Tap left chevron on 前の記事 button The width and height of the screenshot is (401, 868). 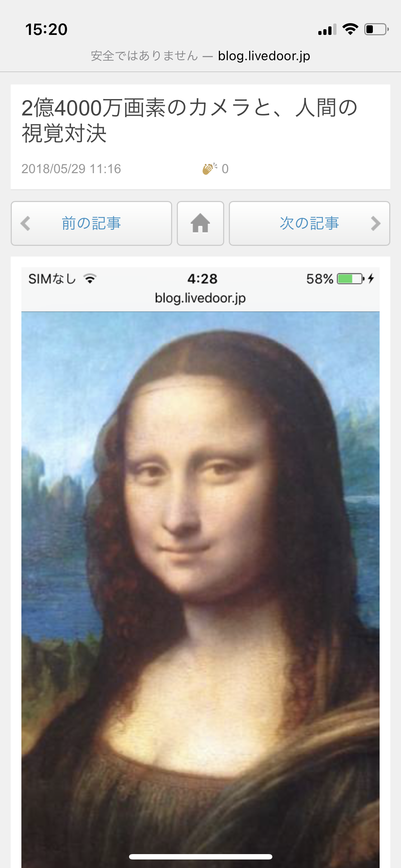coord(25,223)
